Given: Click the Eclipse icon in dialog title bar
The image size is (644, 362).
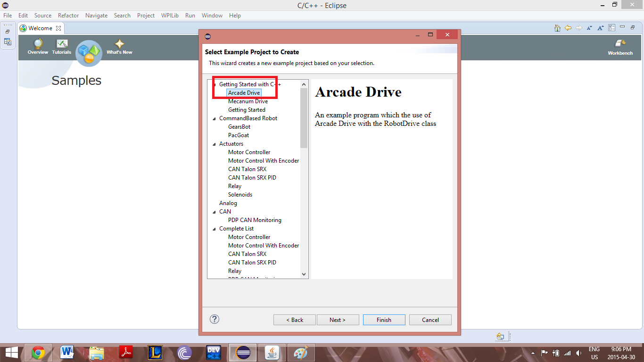Looking at the screenshot, I should pos(208,36).
